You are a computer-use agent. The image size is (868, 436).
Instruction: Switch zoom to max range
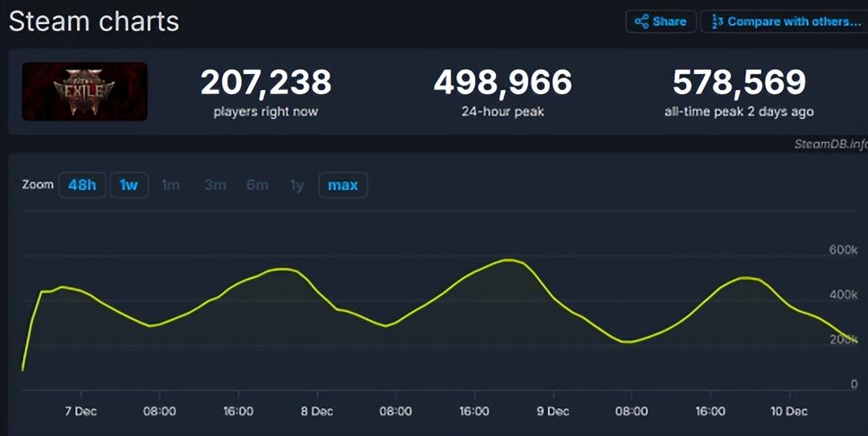coord(343,185)
